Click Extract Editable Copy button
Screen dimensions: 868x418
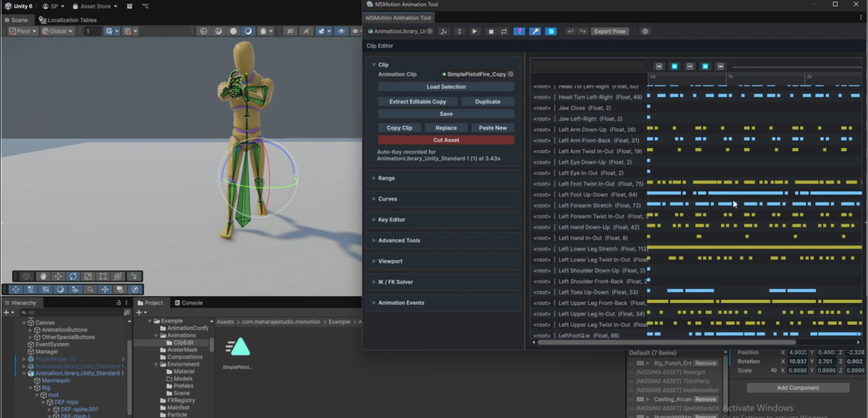pyautogui.click(x=417, y=102)
